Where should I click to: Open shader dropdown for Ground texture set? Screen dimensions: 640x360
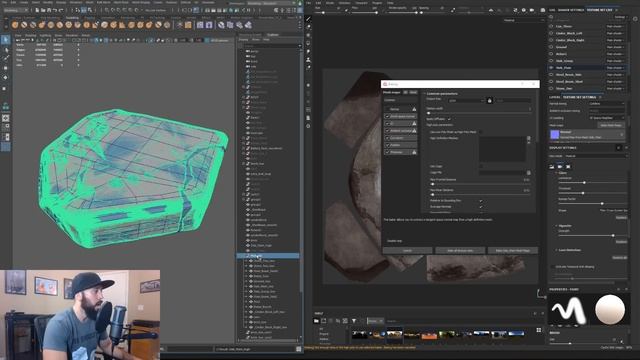615,47
